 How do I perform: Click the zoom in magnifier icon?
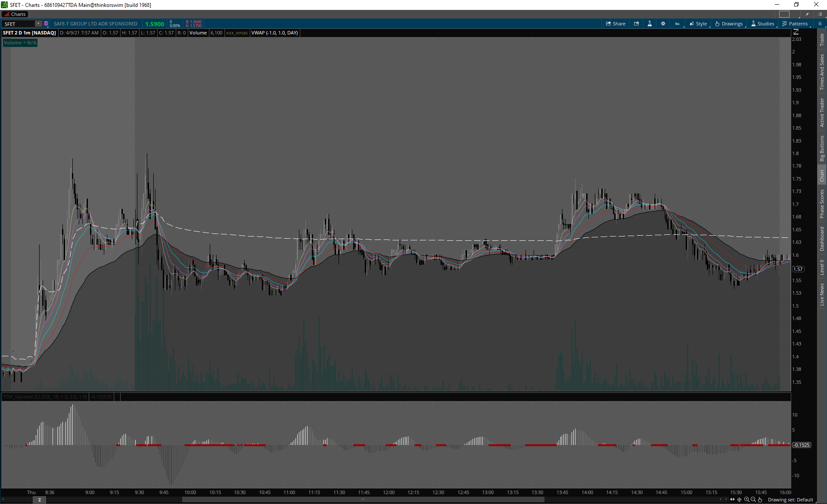(x=746, y=500)
